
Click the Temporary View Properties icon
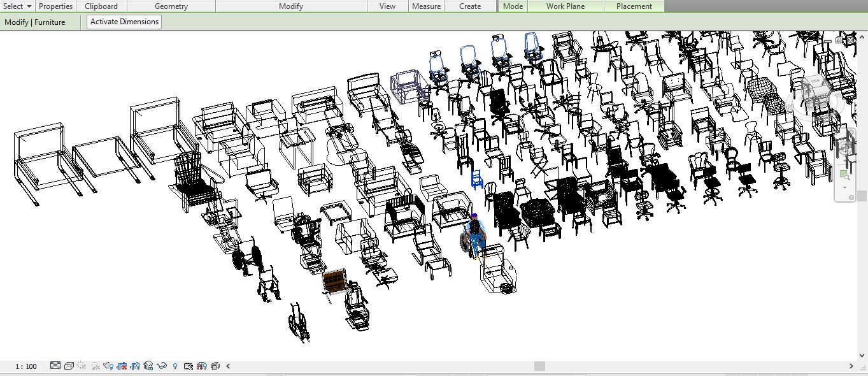pos(189,366)
